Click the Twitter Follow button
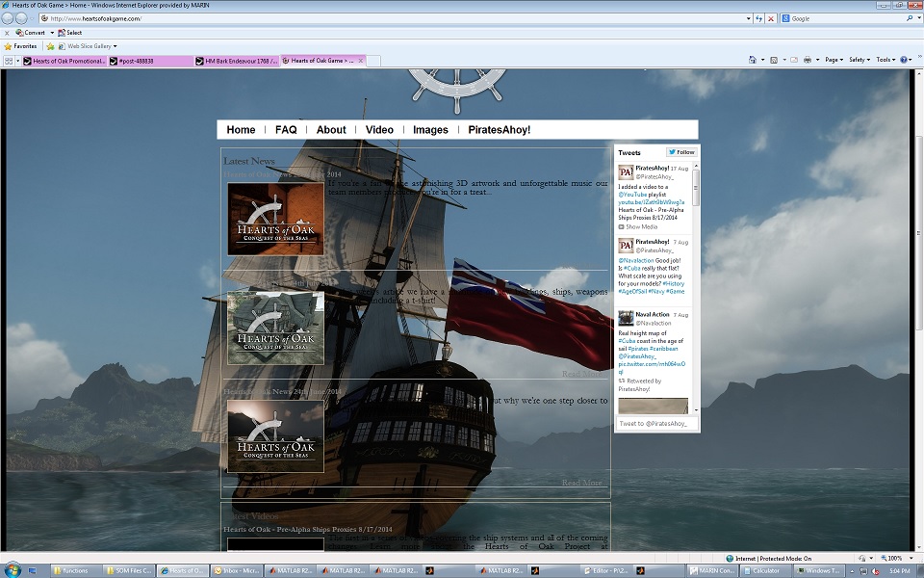The width and height of the screenshot is (924, 578). pyautogui.click(x=681, y=152)
